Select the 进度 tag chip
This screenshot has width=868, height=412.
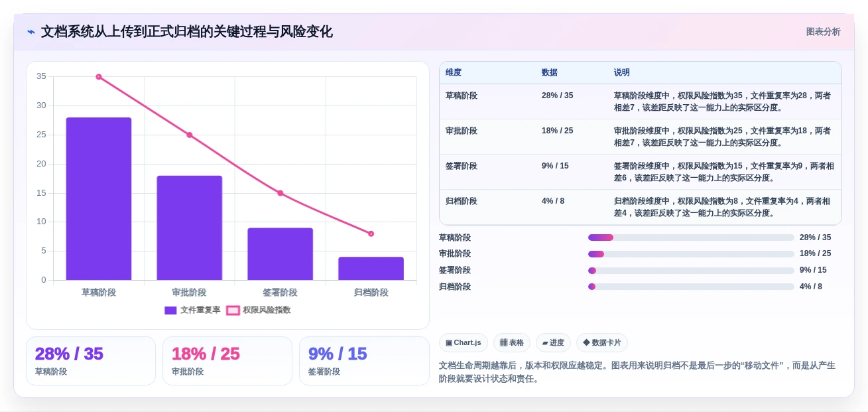(x=553, y=342)
